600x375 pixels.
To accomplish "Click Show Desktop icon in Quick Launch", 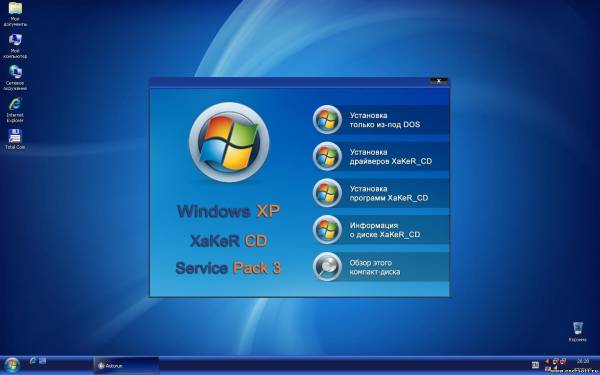I will [42, 360].
